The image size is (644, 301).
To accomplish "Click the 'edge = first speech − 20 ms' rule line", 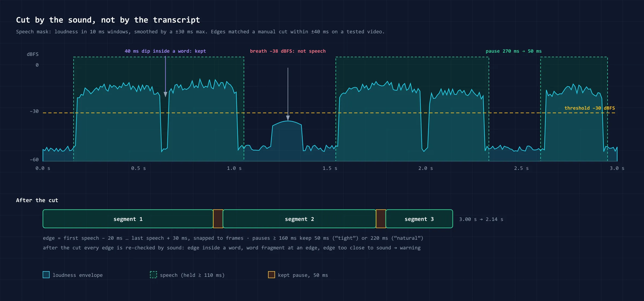I will pyautogui.click(x=233, y=238).
